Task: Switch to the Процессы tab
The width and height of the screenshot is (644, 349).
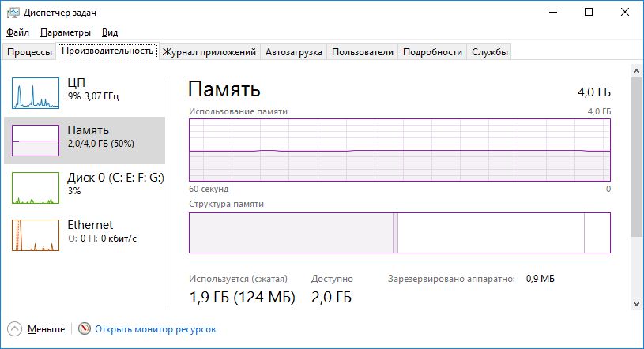Action: 29,52
